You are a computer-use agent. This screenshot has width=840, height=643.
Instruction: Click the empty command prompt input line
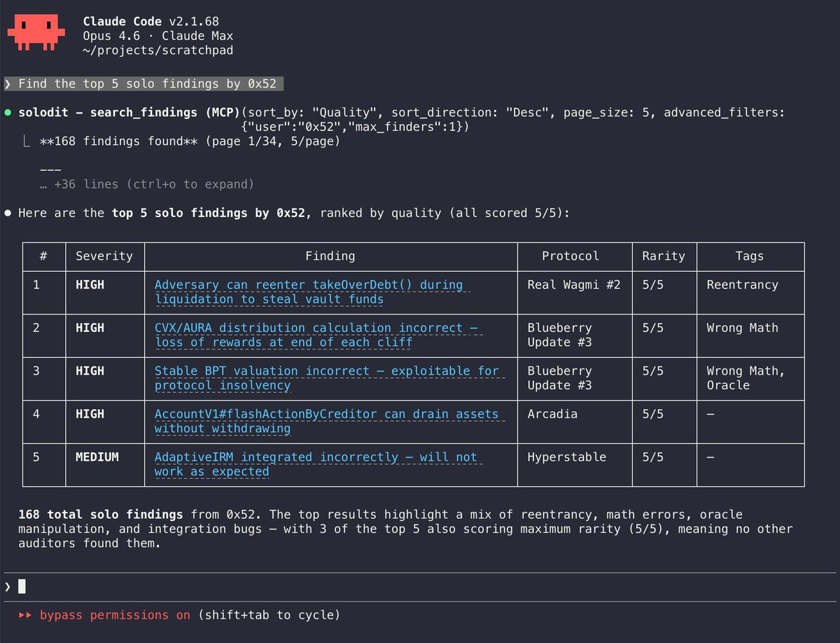pyautogui.click(x=420, y=586)
